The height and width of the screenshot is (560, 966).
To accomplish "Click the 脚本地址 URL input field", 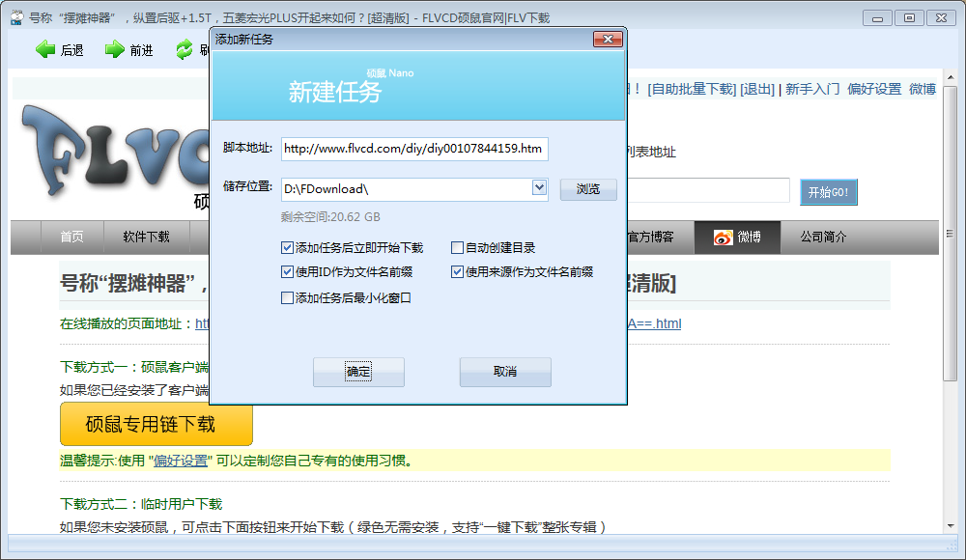I will (x=414, y=149).
